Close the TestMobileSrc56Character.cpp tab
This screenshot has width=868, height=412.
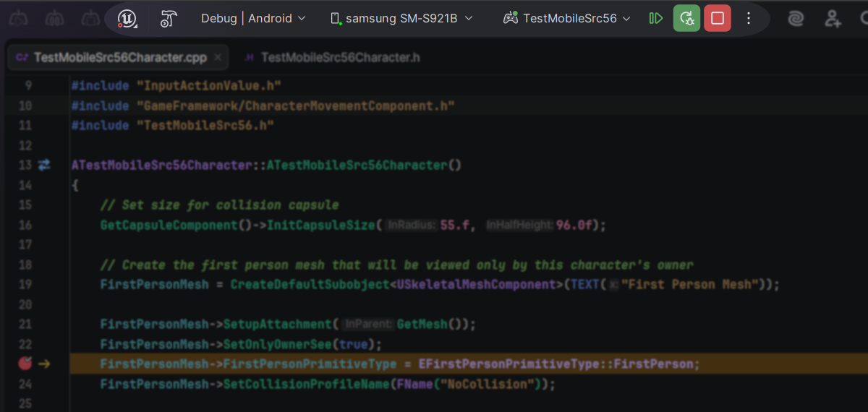coord(218,57)
